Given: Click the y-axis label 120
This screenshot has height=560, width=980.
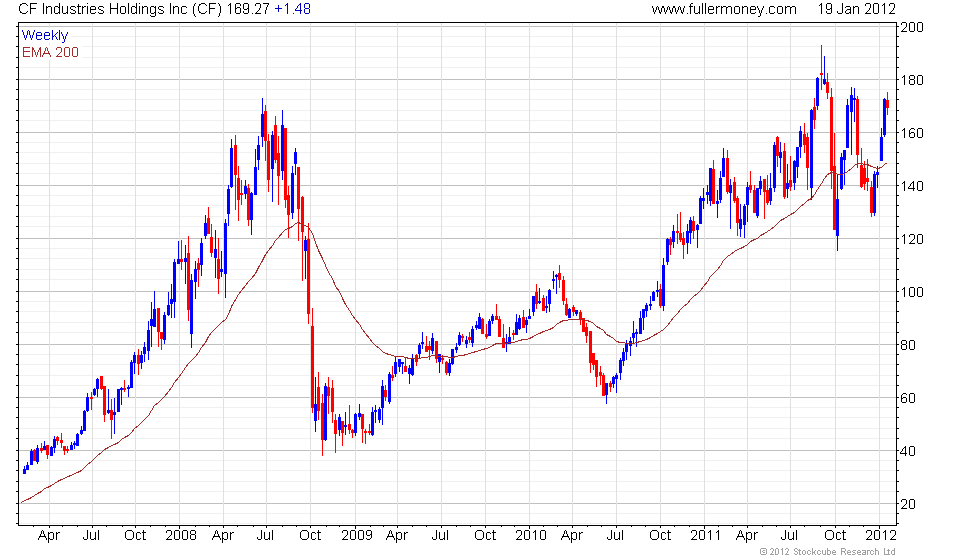Looking at the screenshot, I should (912, 239).
